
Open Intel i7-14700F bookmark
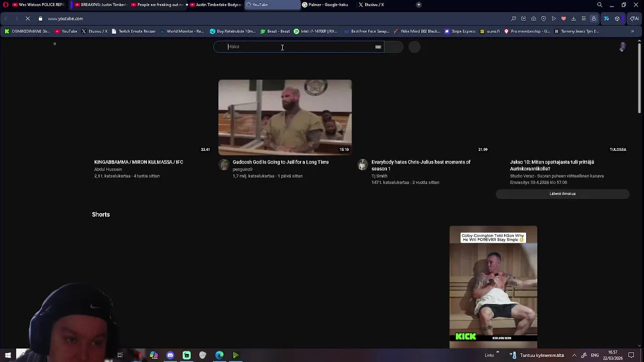point(315,31)
